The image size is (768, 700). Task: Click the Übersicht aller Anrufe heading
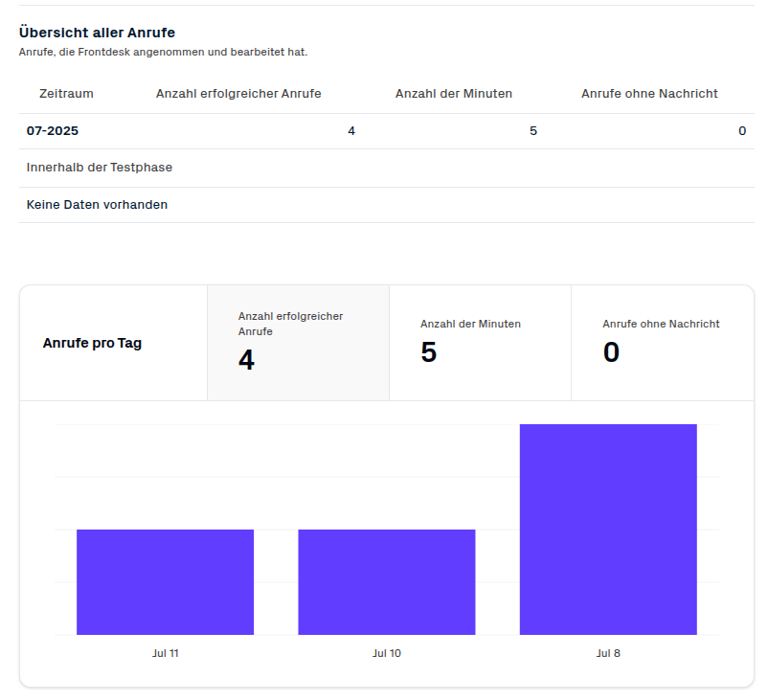click(97, 33)
